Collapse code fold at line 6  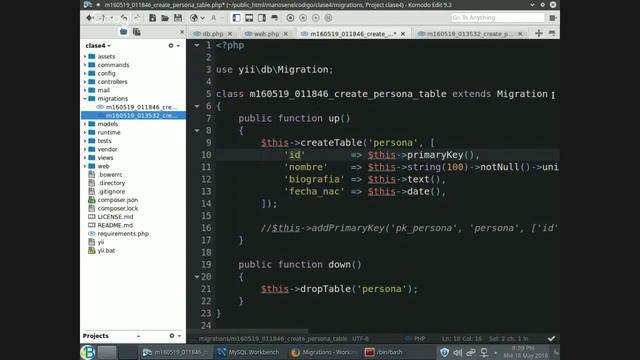[197, 106]
